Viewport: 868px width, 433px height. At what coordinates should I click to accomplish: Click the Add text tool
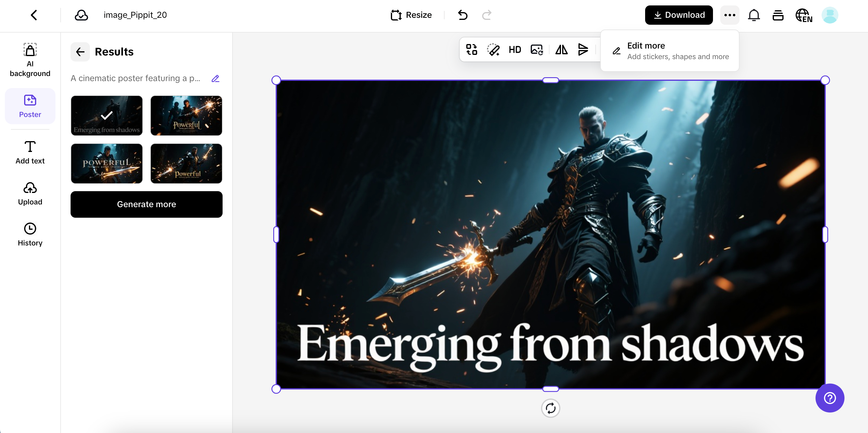coord(30,152)
